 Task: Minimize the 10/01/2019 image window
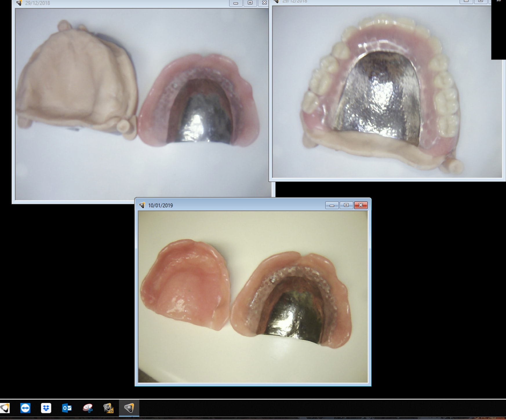point(332,205)
